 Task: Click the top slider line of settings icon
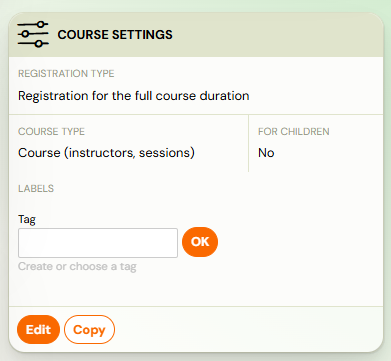point(33,24)
